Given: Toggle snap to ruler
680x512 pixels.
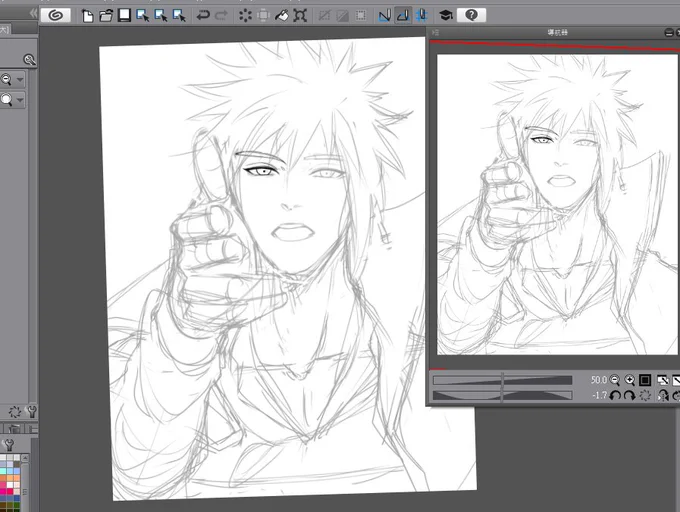Looking at the screenshot, I should tap(384, 16).
